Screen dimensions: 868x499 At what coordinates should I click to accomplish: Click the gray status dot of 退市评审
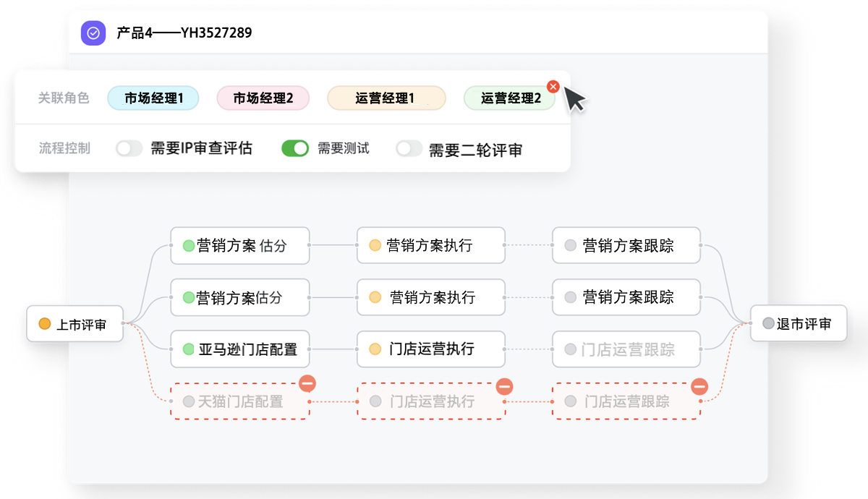pos(767,324)
